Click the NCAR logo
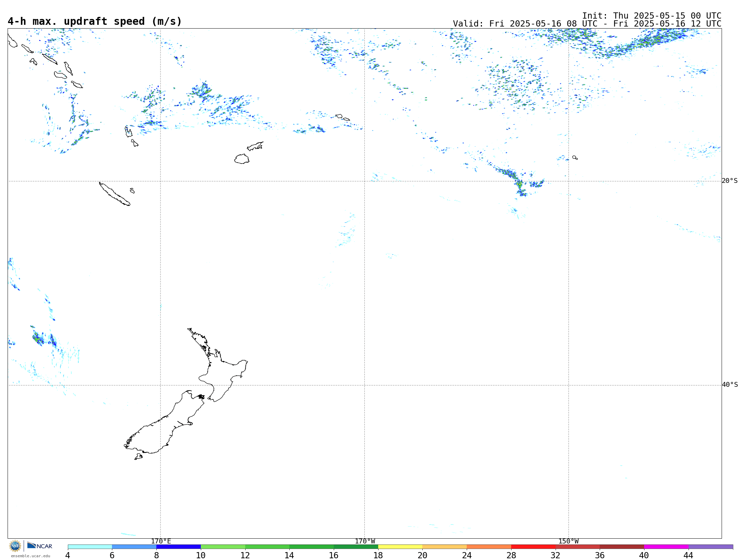Screen dimensions: 744x560 [x=40, y=546]
